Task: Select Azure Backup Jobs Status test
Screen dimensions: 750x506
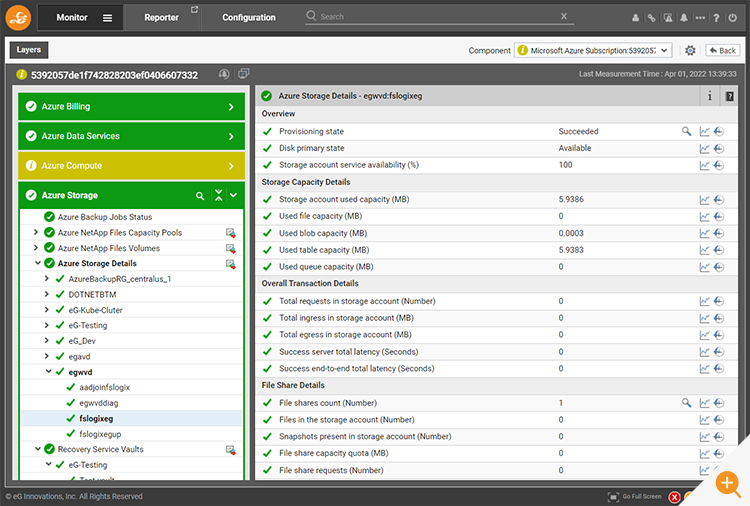Action: [x=105, y=217]
